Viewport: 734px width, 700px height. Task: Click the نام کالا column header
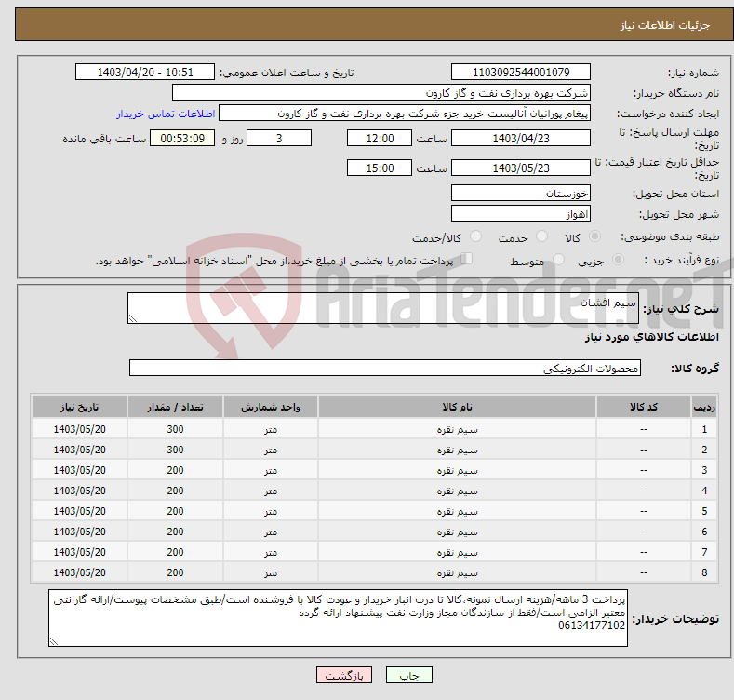tap(457, 407)
